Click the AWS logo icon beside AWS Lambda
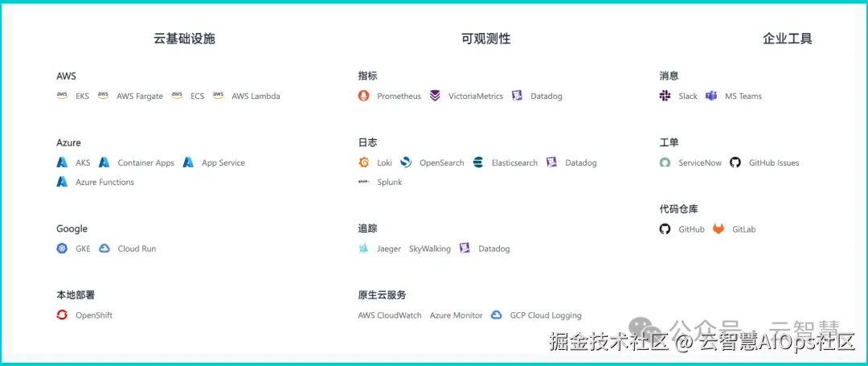The image size is (868, 366). click(218, 95)
